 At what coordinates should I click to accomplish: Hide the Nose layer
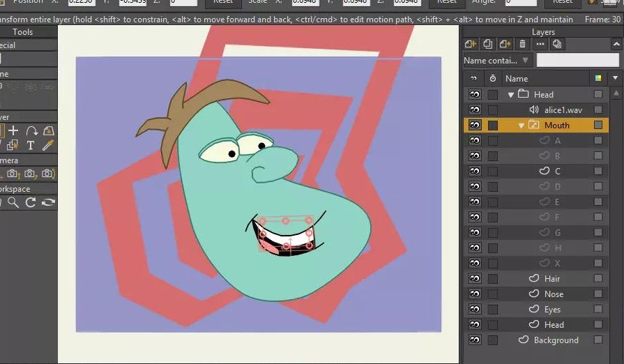point(474,294)
